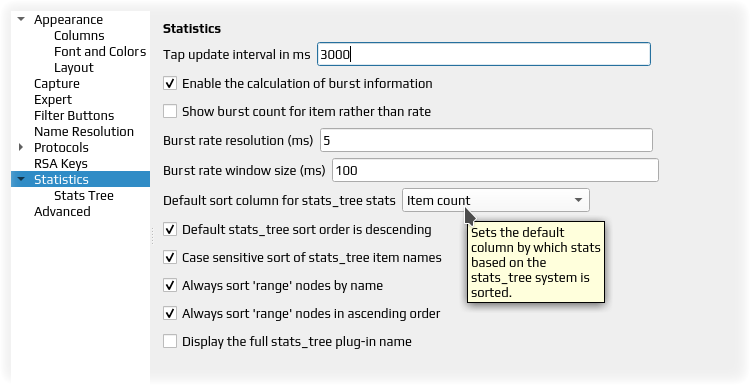Open Filter Buttons preferences
The image size is (750, 385).
point(74,116)
